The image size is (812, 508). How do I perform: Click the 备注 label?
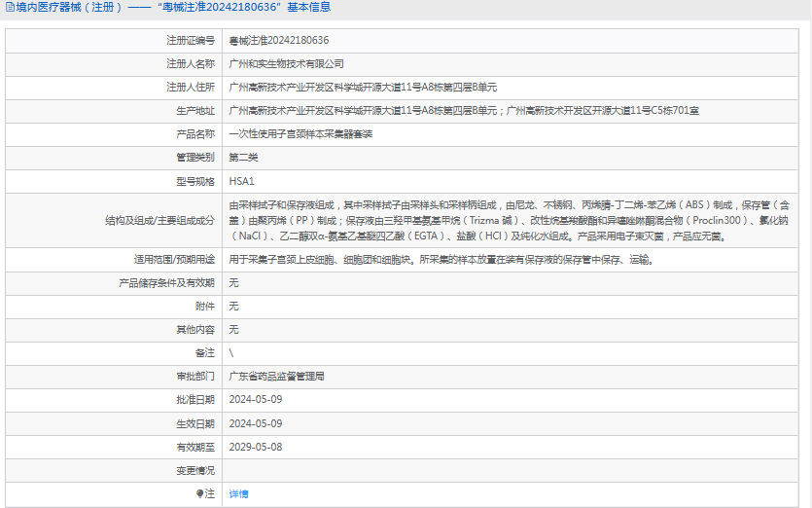click(x=205, y=352)
